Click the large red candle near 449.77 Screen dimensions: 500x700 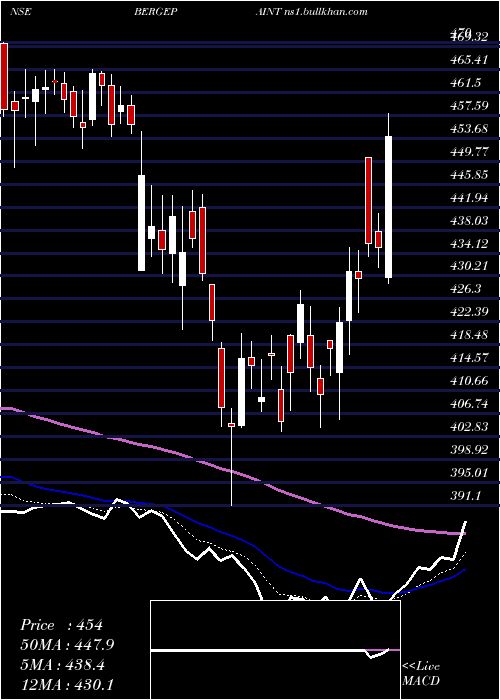(x=368, y=200)
